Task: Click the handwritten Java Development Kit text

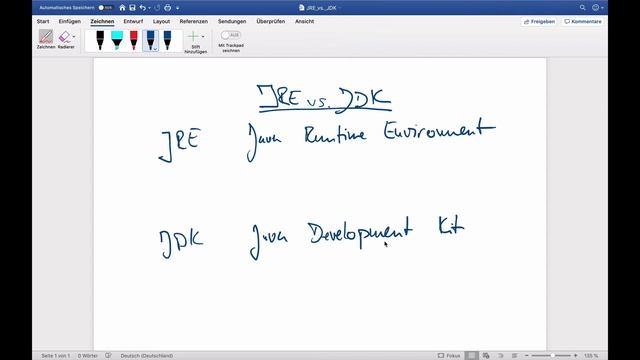Action: click(x=357, y=238)
